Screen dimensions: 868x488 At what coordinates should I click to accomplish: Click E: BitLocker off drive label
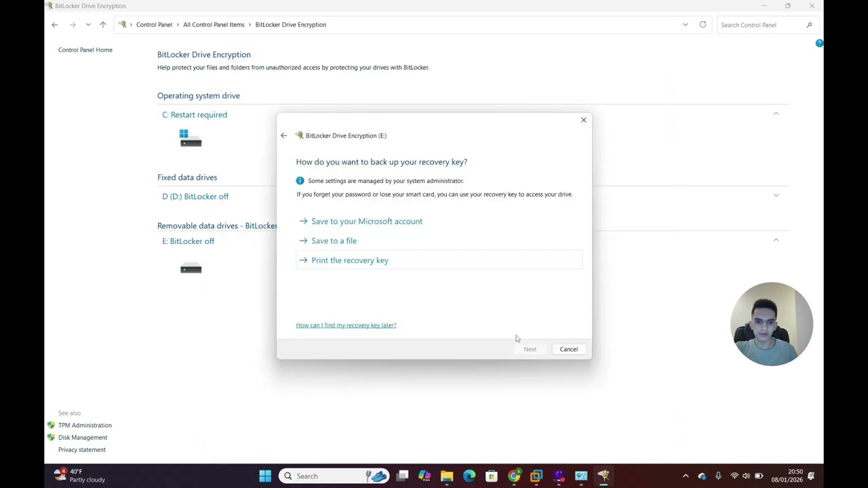coord(188,241)
